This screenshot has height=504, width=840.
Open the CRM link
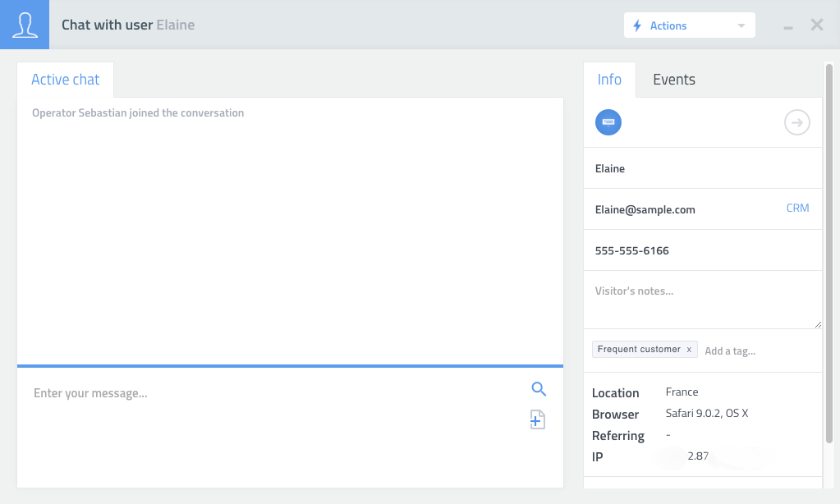[x=797, y=208]
